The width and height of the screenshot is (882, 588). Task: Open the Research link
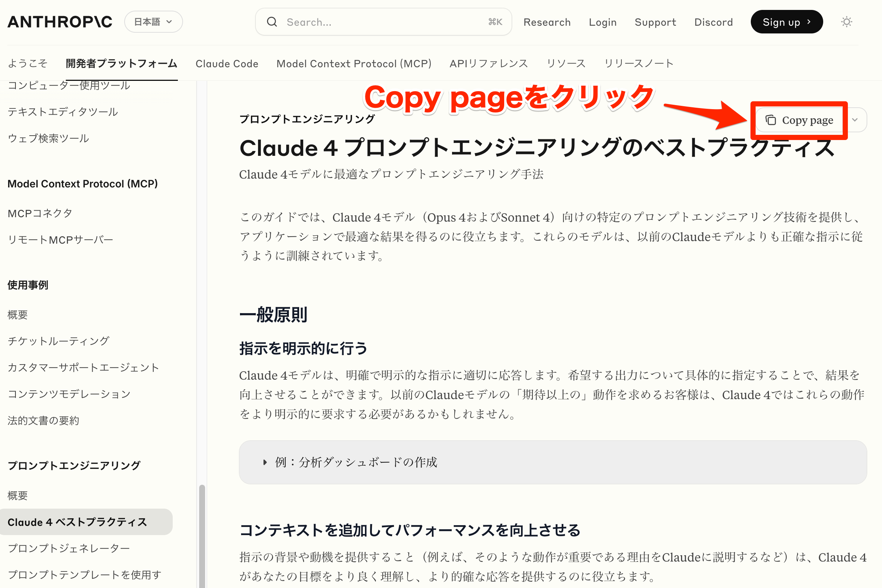pos(547,22)
